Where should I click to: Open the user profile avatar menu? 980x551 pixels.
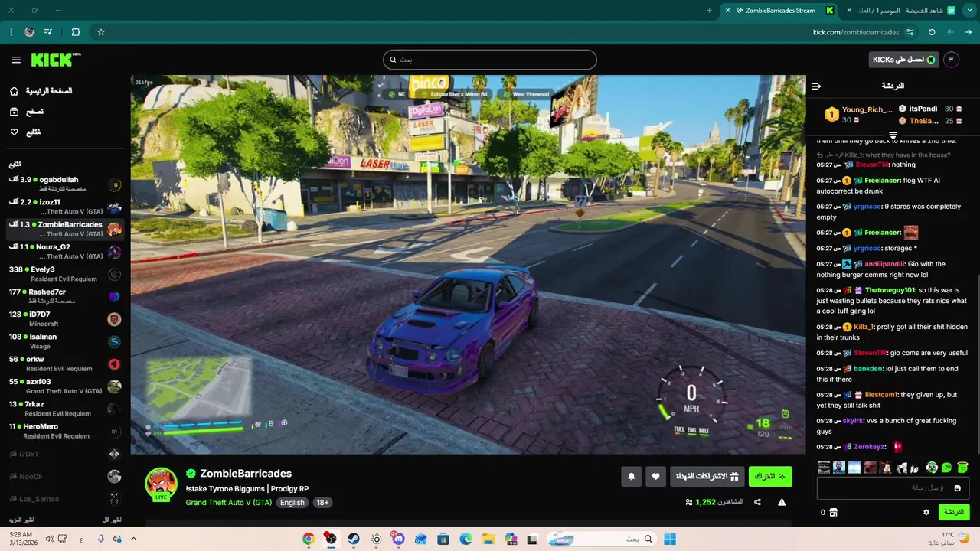(x=952, y=60)
